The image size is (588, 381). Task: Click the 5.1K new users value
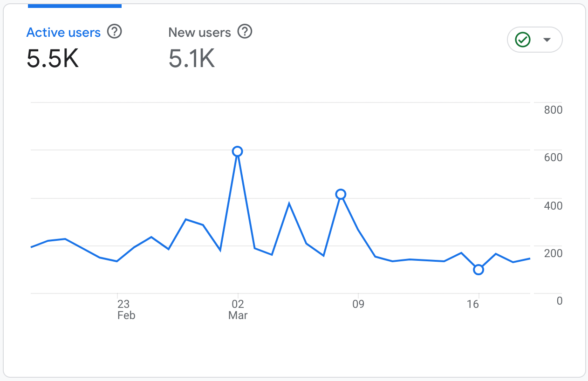191,59
